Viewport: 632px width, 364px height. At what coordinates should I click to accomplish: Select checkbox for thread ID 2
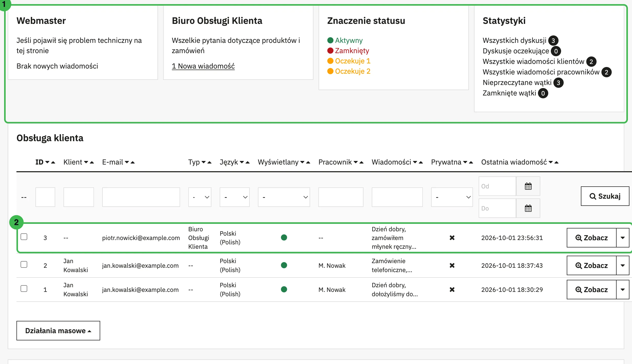pos(24,264)
